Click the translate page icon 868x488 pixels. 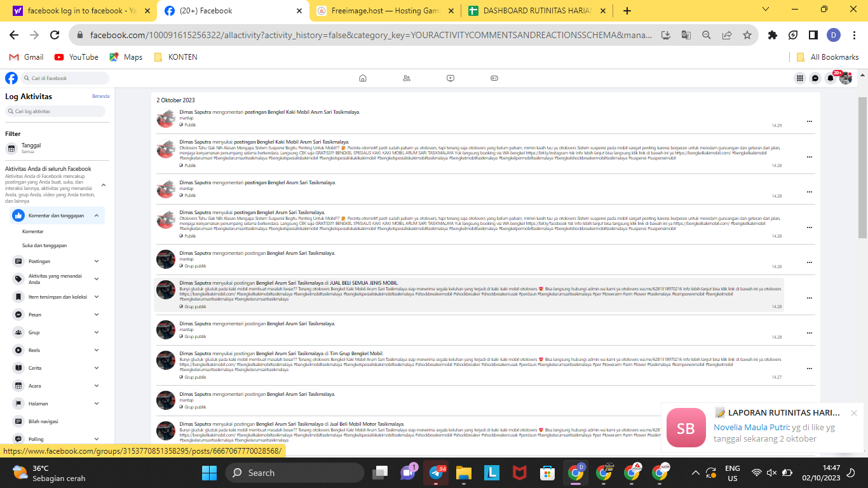[686, 35]
